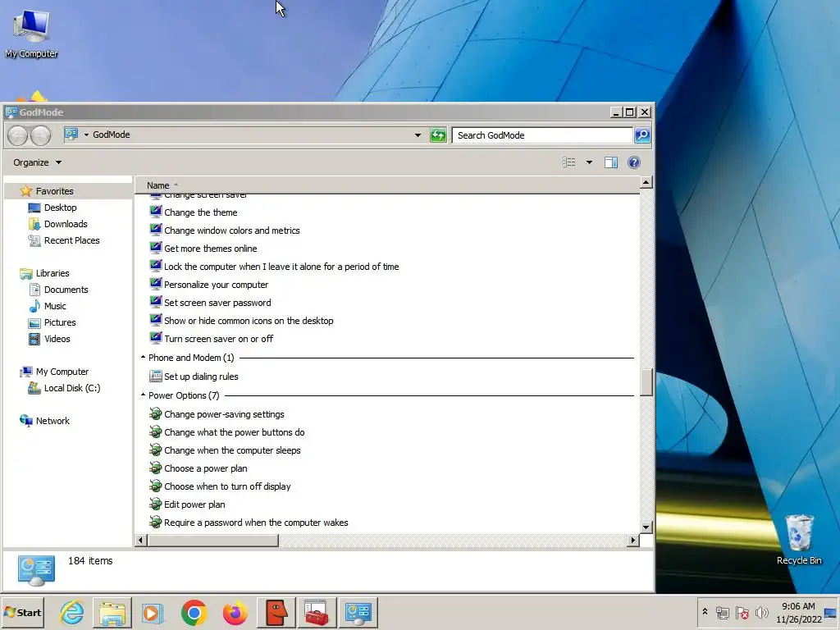This screenshot has width=840, height=630.
Task: Open the Help question mark icon
Action: pos(634,162)
